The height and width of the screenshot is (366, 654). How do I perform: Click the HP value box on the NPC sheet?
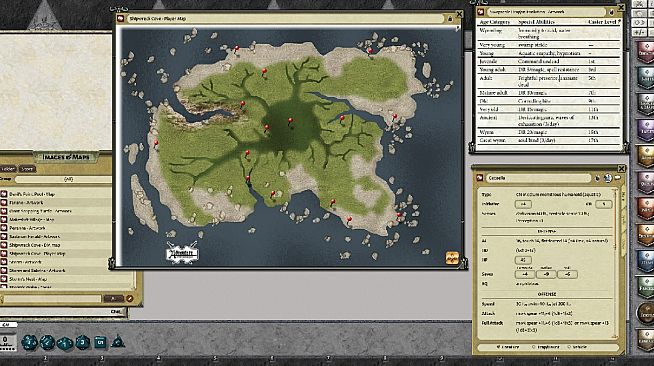(523, 260)
